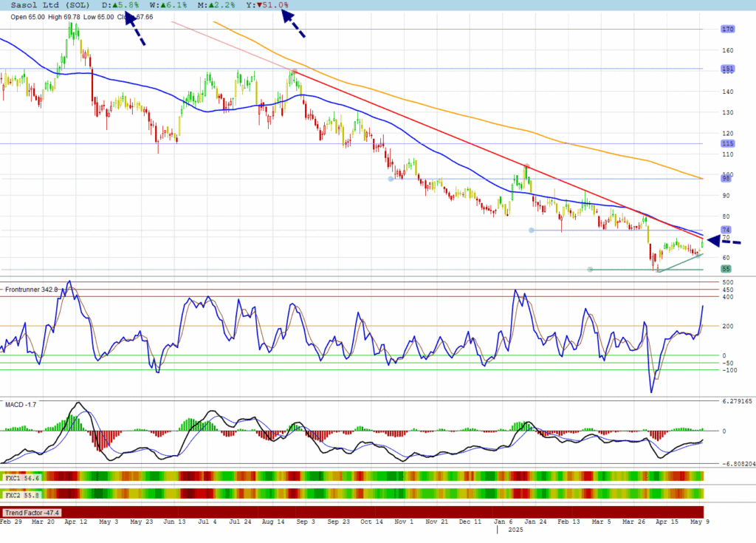The image size is (756, 543).
Task: Click the 90 price axis label
Action: (x=726, y=196)
